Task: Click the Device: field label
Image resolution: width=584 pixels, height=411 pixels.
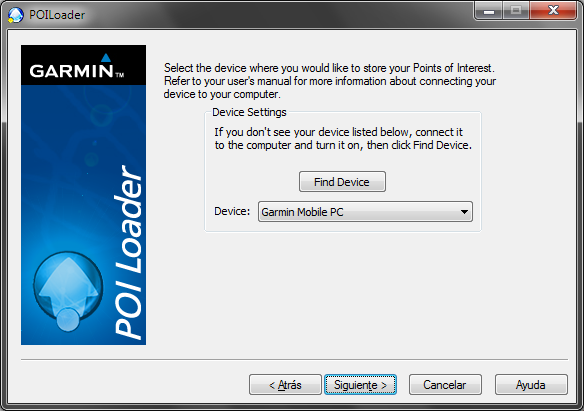Action: [232, 211]
